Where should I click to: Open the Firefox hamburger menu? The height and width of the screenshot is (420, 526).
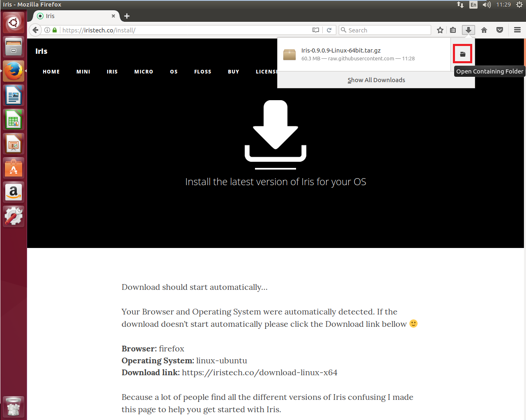click(x=517, y=30)
